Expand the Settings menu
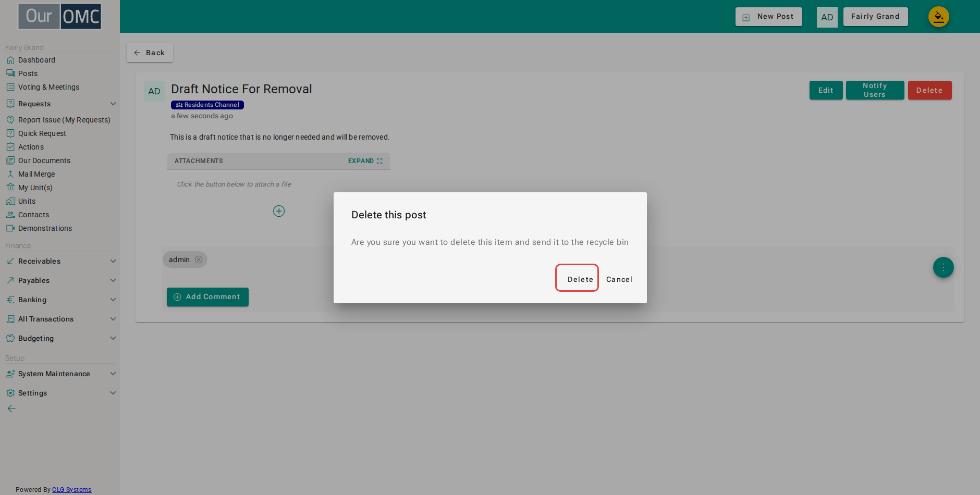Viewport: 980px width, 495px height. [x=60, y=393]
